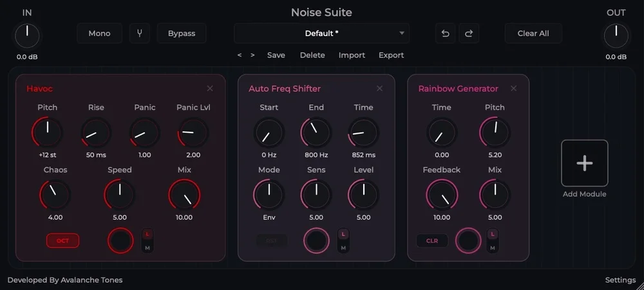Click the tuning fork icon button
This screenshot has width=644, height=290.
coord(140,33)
